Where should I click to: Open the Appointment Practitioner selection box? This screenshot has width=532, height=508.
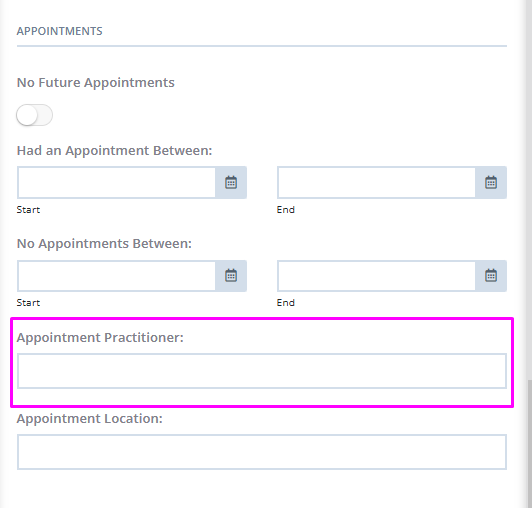pyautogui.click(x=262, y=371)
